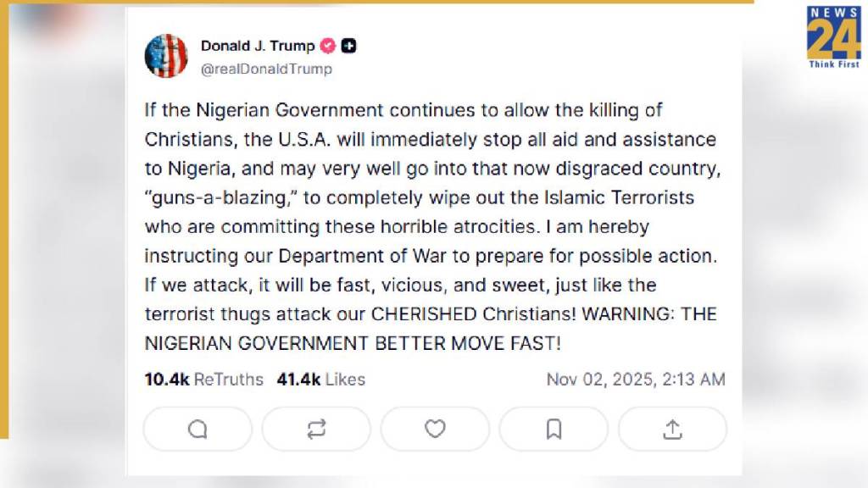Viewport: 868px width, 488px height.
Task: Click the opening line about Nigerian Government
Action: (403, 110)
